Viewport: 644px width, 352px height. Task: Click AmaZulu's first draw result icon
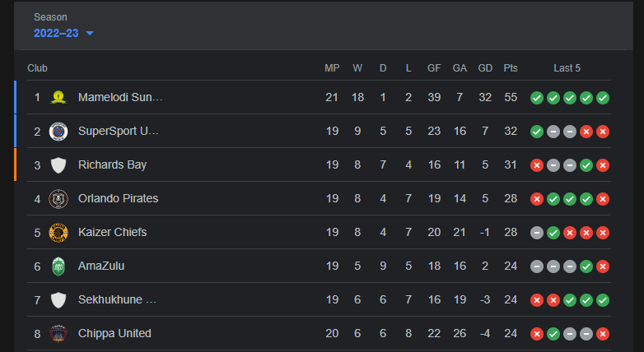[537, 266]
